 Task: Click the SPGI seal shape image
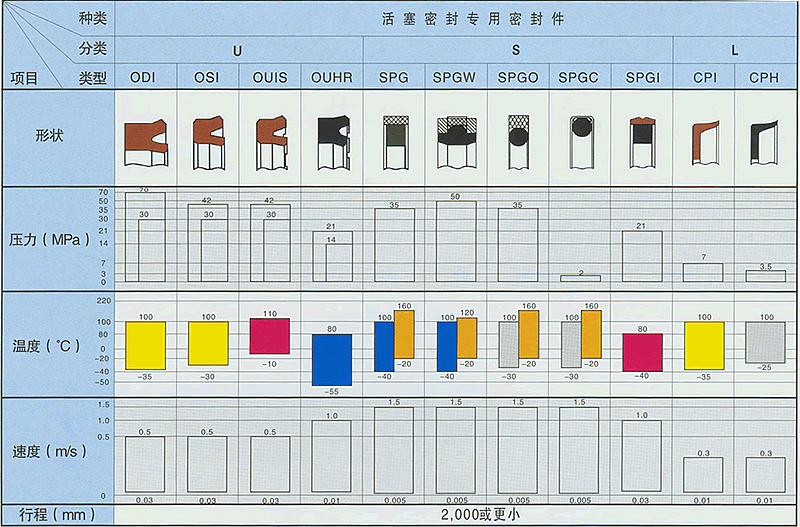[641, 142]
